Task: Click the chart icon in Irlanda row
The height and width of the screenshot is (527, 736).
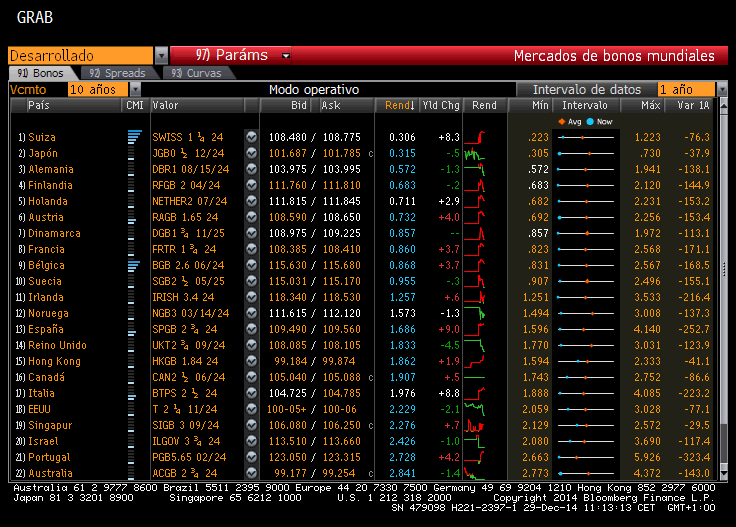Action: tap(252, 297)
